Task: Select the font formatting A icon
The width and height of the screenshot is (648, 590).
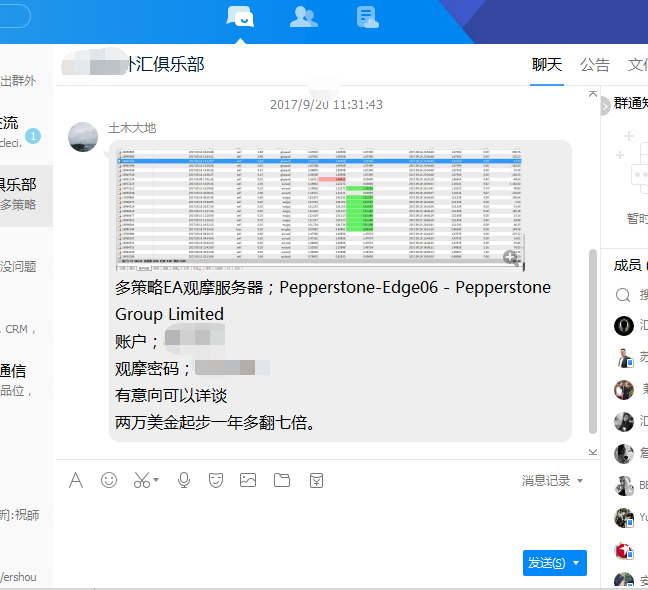Action: [76, 480]
